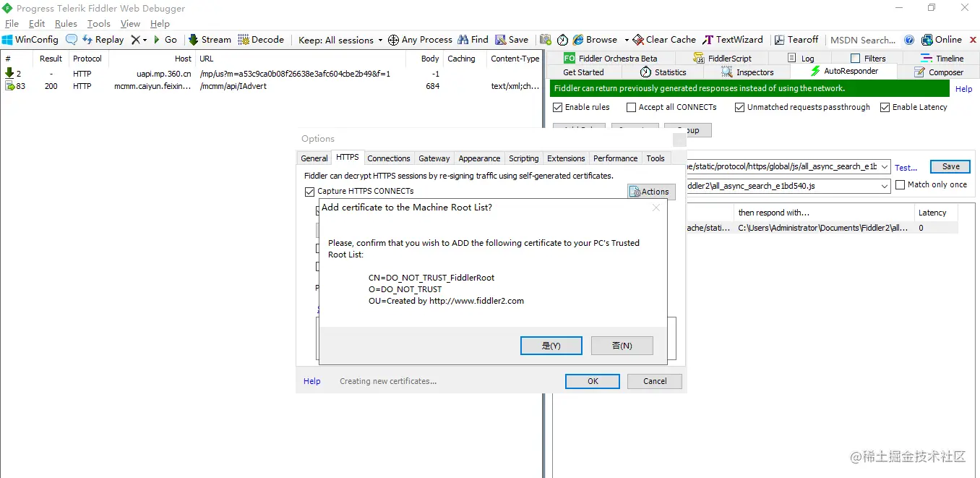The width and height of the screenshot is (980, 478).
Task: Click the Any Process target icon
Action: [393, 40]
